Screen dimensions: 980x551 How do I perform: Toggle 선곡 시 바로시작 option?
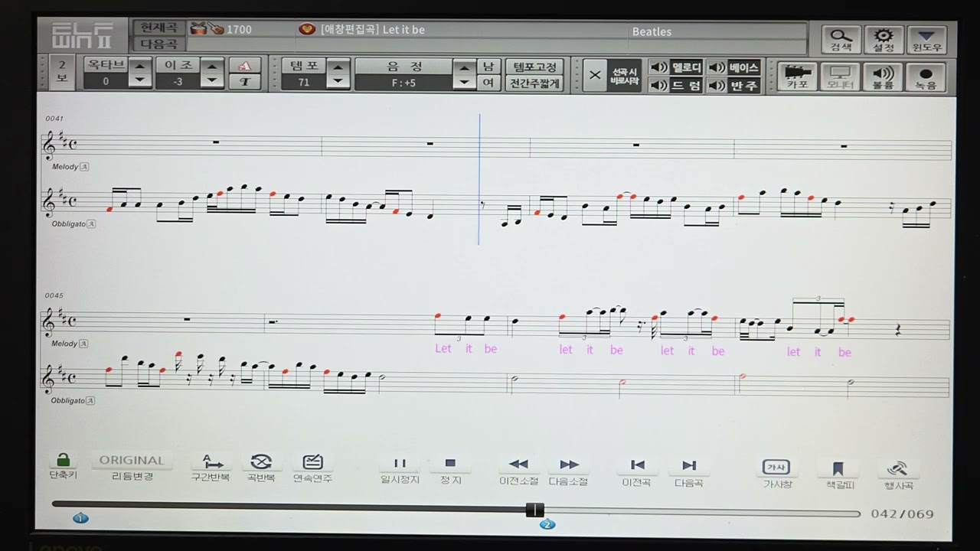pos(612,76)
